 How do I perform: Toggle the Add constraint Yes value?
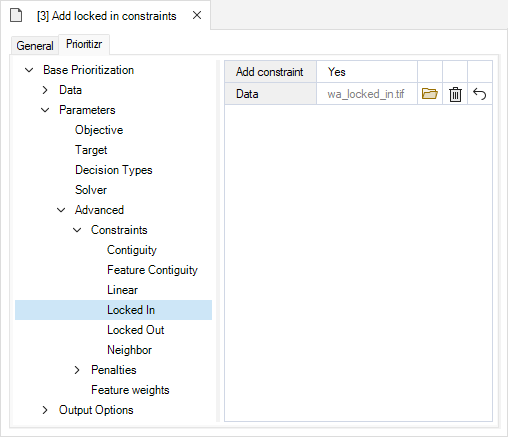coord(367,72)
